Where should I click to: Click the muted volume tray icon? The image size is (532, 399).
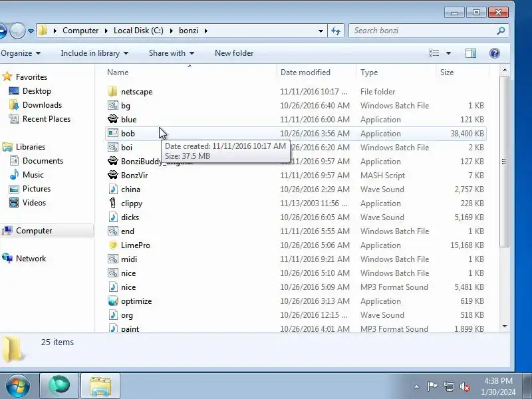(465, 386)
